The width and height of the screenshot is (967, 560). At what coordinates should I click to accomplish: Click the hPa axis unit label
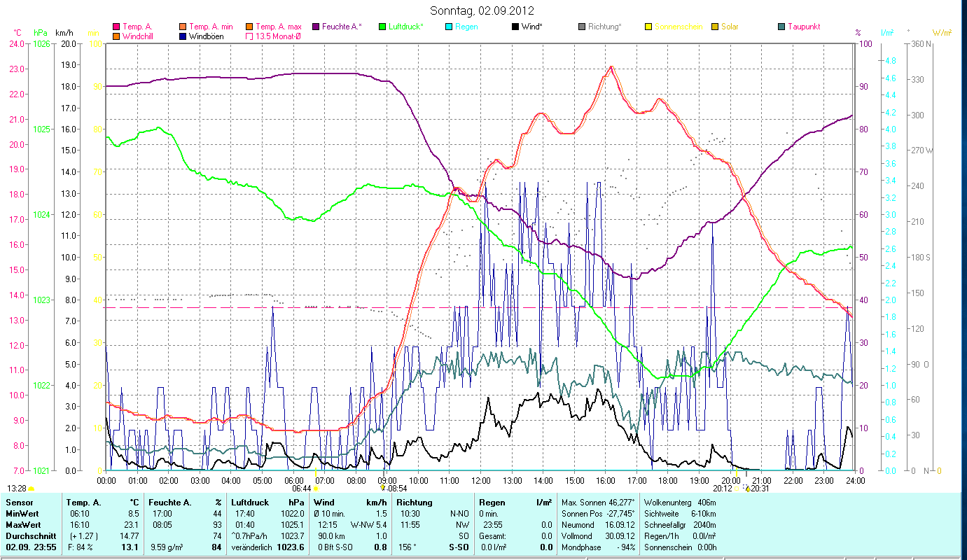(x=41, y=33)
